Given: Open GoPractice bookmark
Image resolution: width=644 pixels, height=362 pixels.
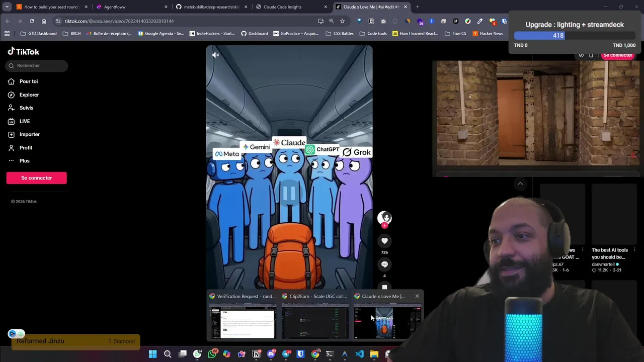Looking at the screenshot, I should [x=296, y=34].
